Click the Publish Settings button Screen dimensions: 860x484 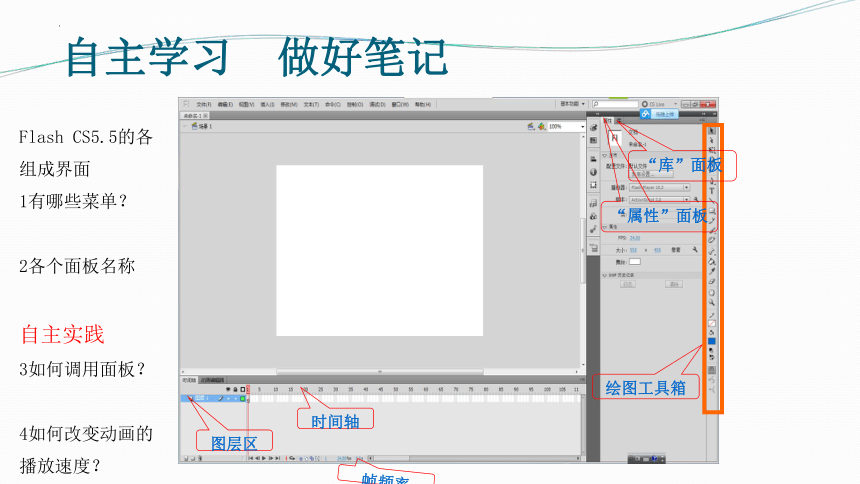pos(651,174)
